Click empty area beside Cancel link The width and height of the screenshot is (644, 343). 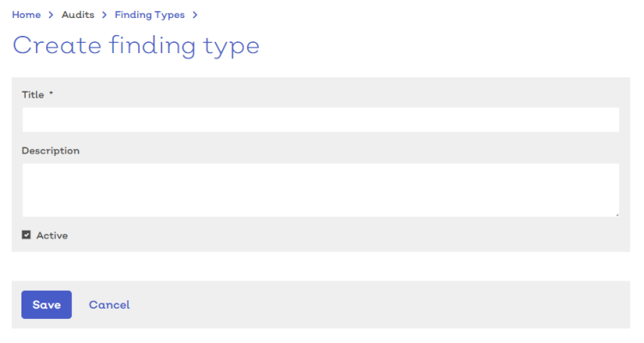(370, 304)
